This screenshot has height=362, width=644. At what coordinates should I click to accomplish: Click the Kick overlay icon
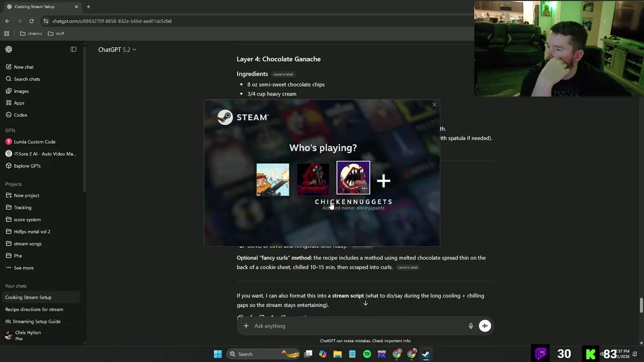click(x=591, y=354)
